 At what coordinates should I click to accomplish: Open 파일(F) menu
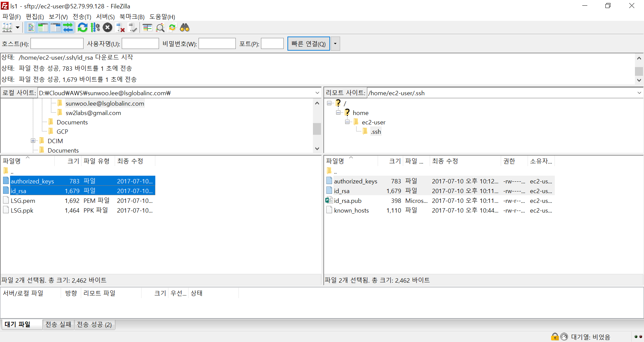tap(12, 17)
